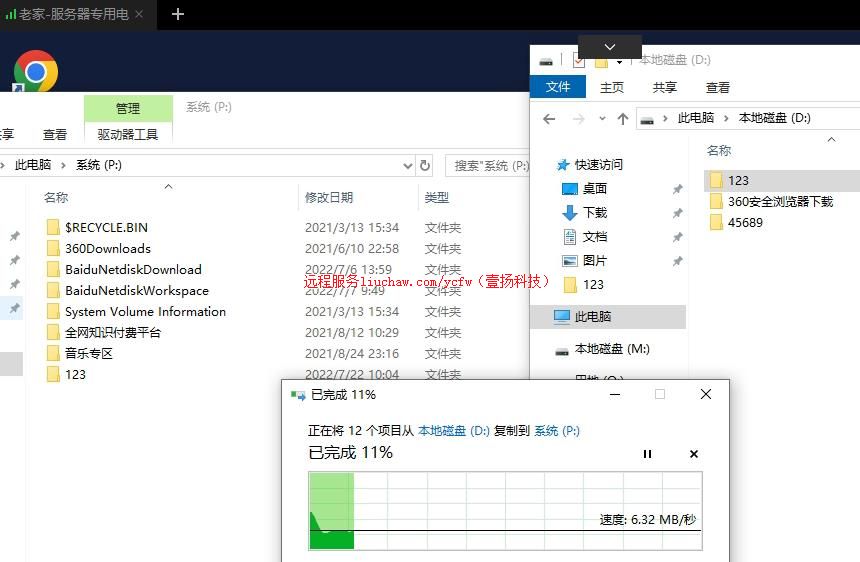Go back in the D: drive window

548,118
